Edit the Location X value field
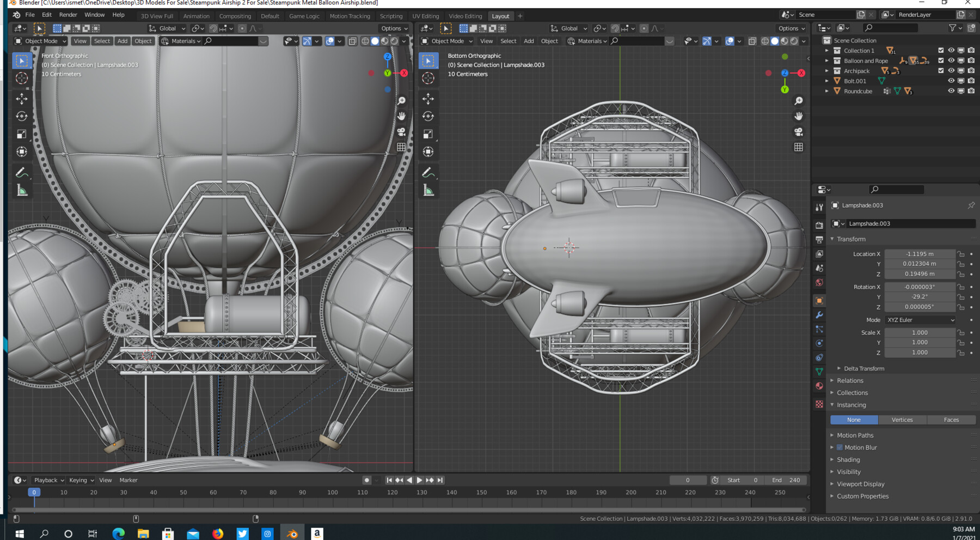This screenshot has width=980, height=540. point(920,253)
